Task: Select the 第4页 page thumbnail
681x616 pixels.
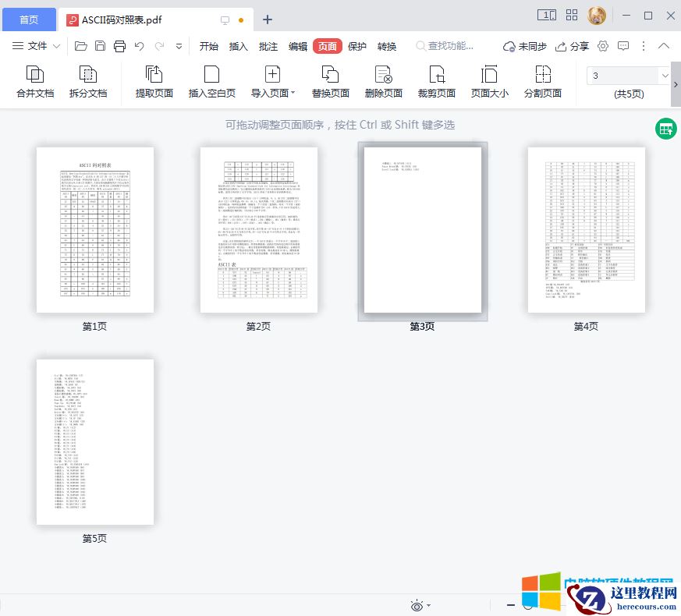Action: coord(587,230)
